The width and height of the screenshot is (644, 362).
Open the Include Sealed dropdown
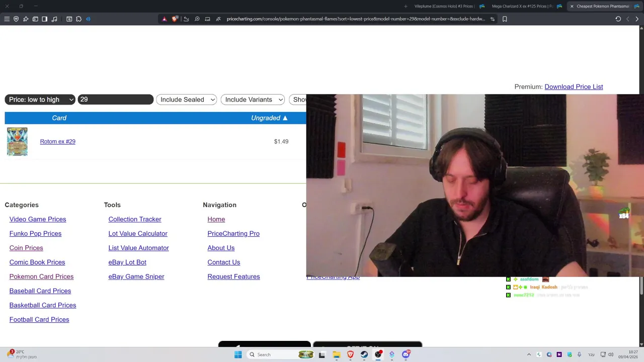pyautogui.click(x=187, y=100)
